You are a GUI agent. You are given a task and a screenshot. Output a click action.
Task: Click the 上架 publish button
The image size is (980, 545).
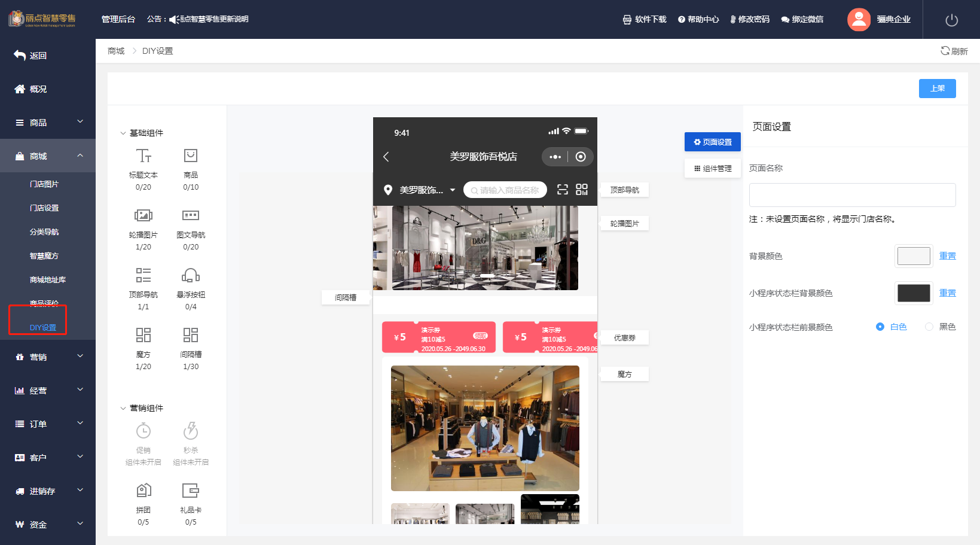(937, 89)
